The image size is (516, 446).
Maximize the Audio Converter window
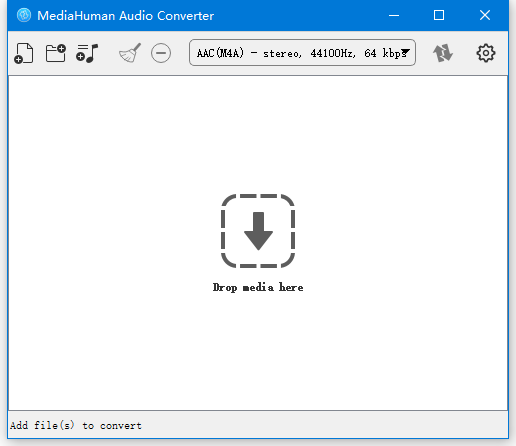point(439,15)
